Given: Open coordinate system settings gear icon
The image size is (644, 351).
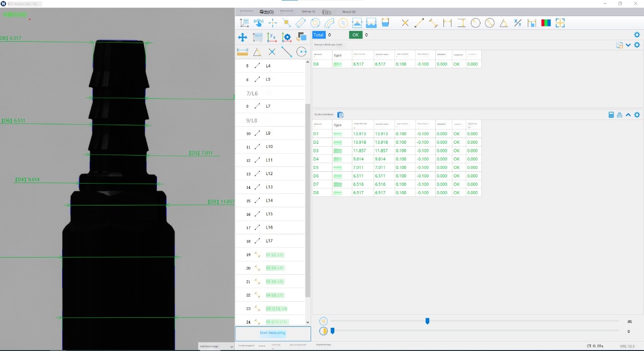Looking at the screenshot, I should coord(286,37).
